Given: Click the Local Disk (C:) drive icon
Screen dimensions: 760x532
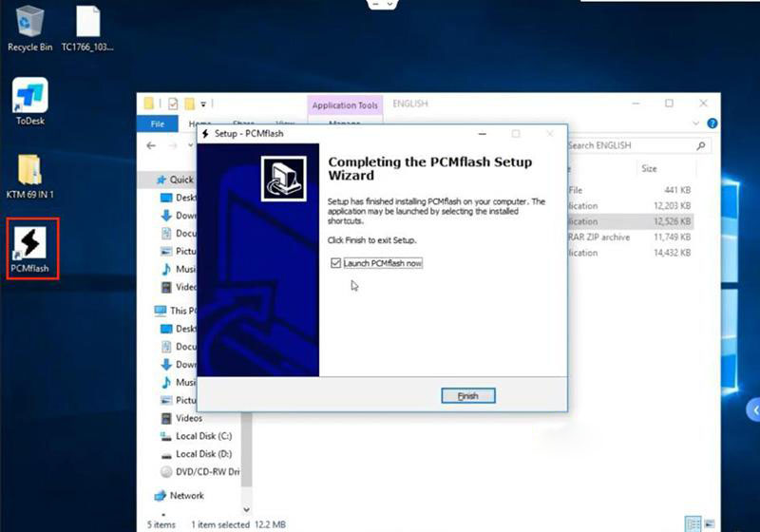Looking at the screenshot, I should coord(166,437).
